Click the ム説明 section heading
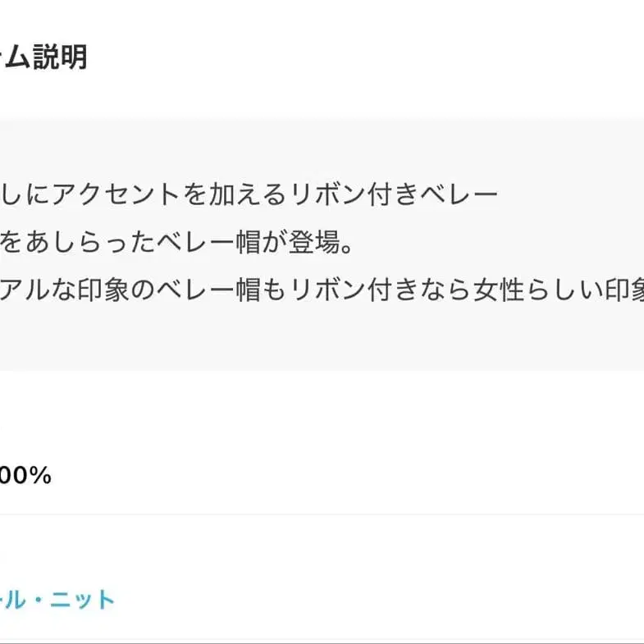The height and width of the screenshot is (644, 644). pyautogui.click(x=43, y=57)
